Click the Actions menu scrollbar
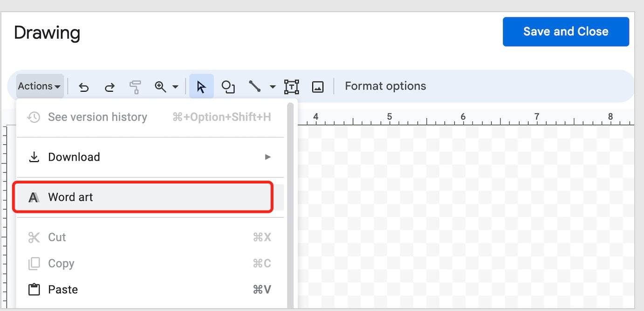This screenshot has width=644, height=311. pyautogui.click(x=290, y=205)
